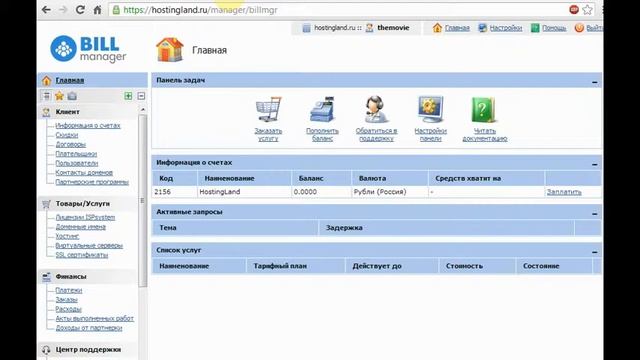Click Заплатить link for HostingLand account
Viewport: 640px width, 360px height.
[x=564, y=192]
